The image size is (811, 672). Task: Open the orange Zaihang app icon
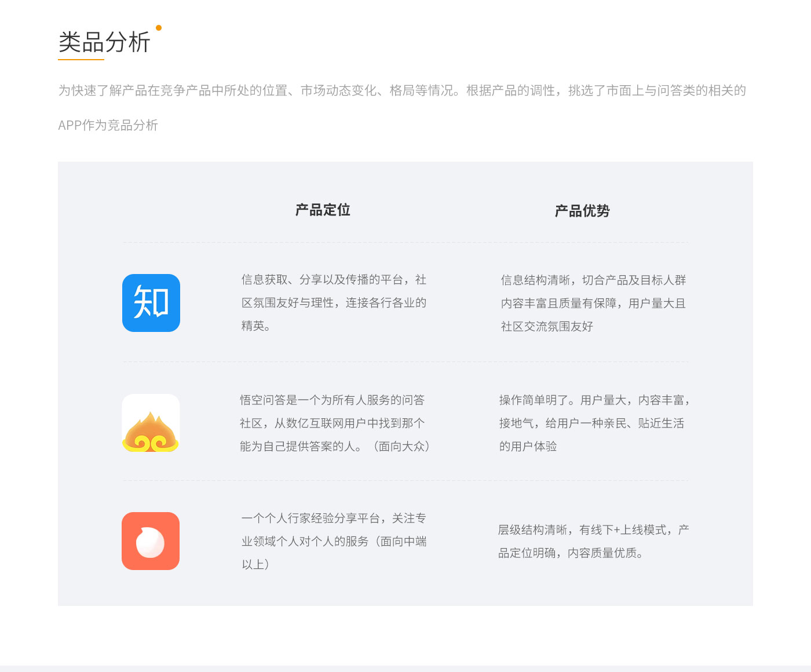coord(151,541)
